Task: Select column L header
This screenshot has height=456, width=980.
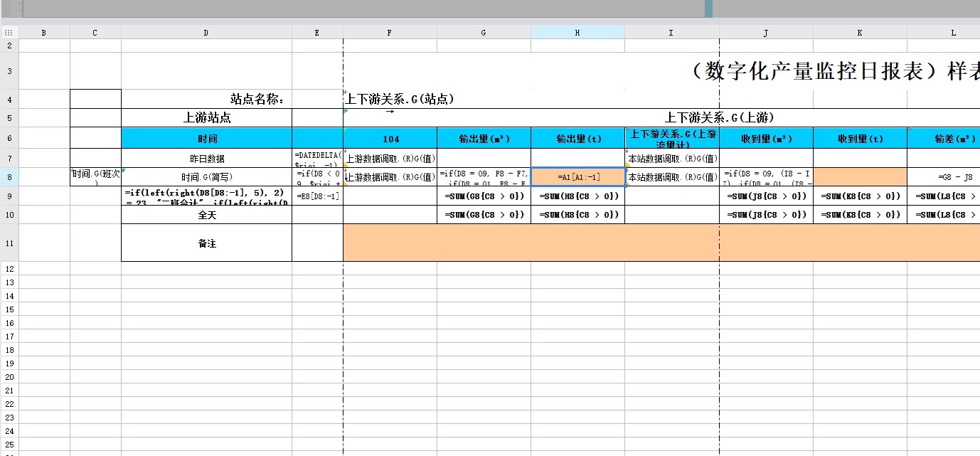Action: [944, 32]
